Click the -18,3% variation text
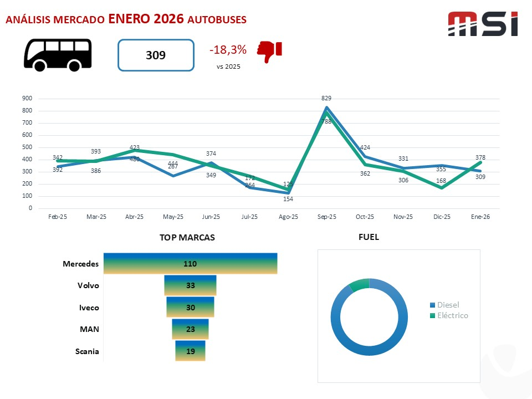Image resolution: width=532 pixels, height=399 pixels. tap(228, 50)
